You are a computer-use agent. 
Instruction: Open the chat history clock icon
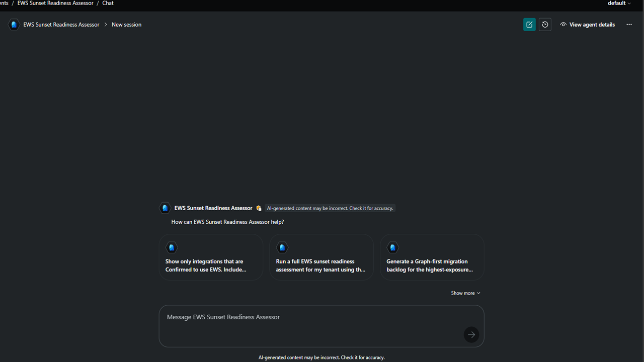(545, 25)
